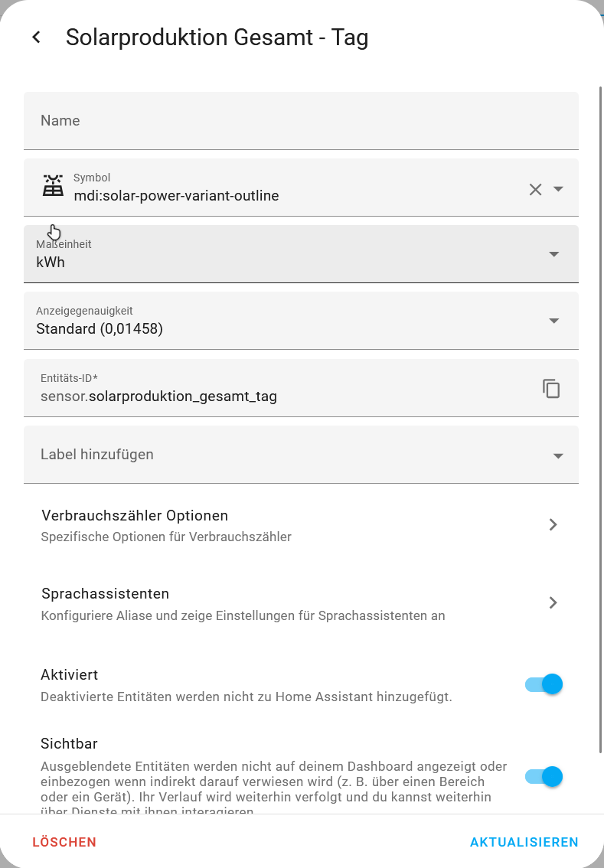Screen dimensions: 604x868
Task: Click the AKTUALISIEREN button
Action: tap(524, 842)
